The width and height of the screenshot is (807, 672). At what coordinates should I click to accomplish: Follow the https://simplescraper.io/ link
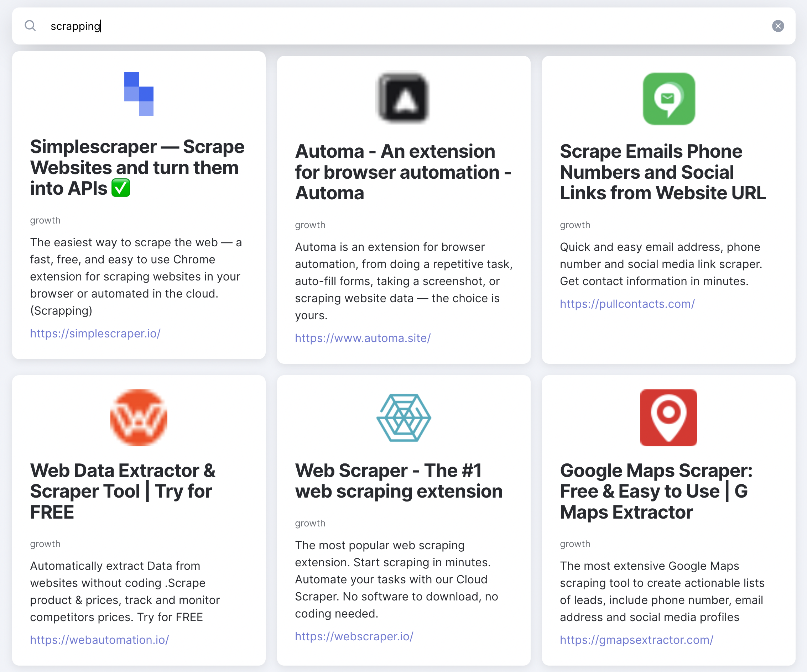pyautogui.click(x=95, y=333)
